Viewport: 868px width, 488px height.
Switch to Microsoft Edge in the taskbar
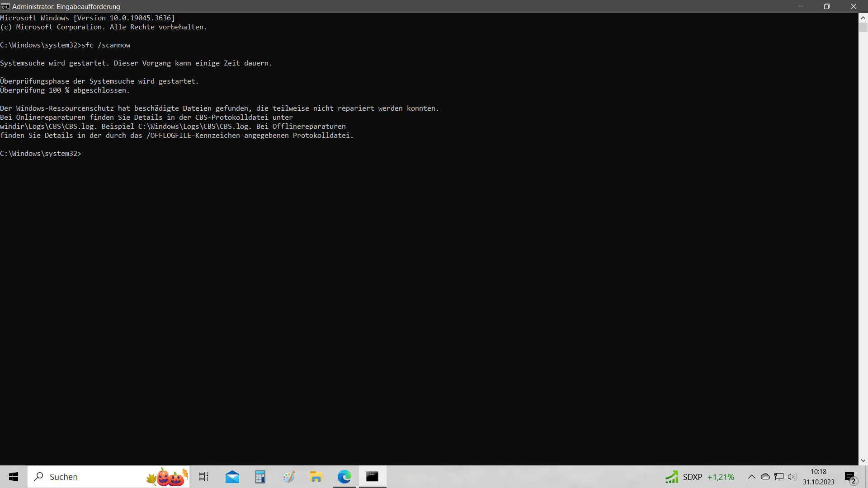[x=344, y=477]
